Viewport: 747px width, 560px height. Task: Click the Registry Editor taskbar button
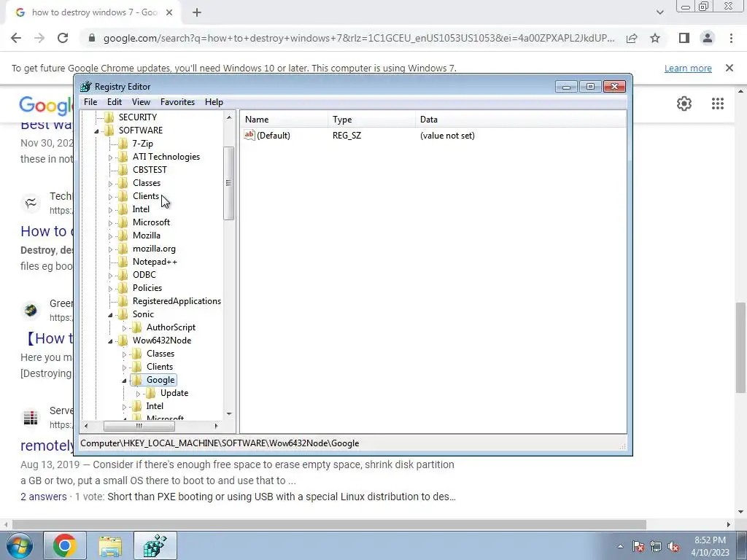coord(155,545)
